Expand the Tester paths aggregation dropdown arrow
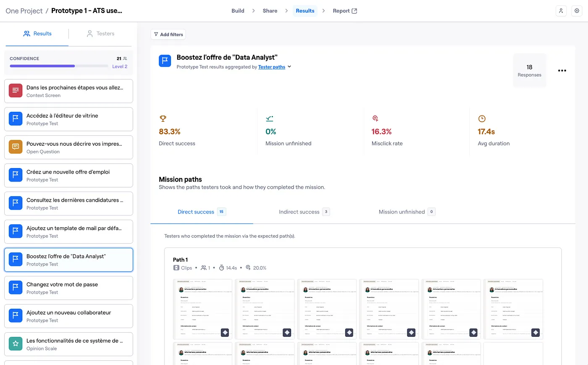The height and width of the screenshot is (365, 588). 289,67
